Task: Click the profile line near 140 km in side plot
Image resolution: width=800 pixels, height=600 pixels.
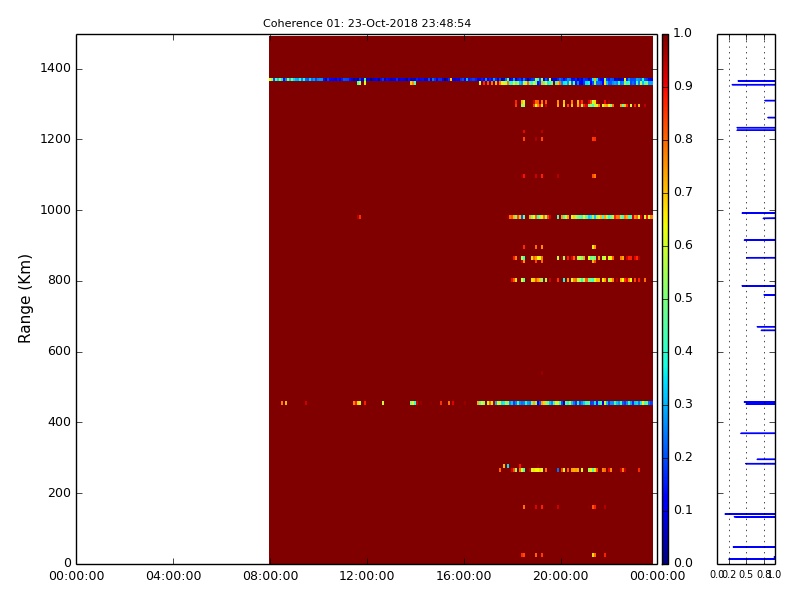Action: coord(750,514)
